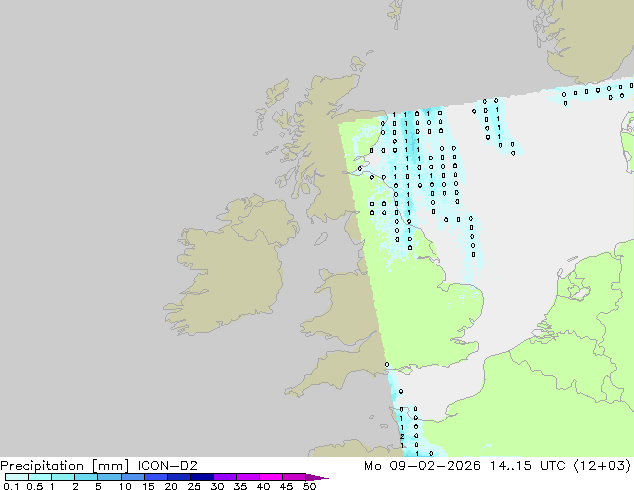Click the legend value "0.1"

[11, 486]
